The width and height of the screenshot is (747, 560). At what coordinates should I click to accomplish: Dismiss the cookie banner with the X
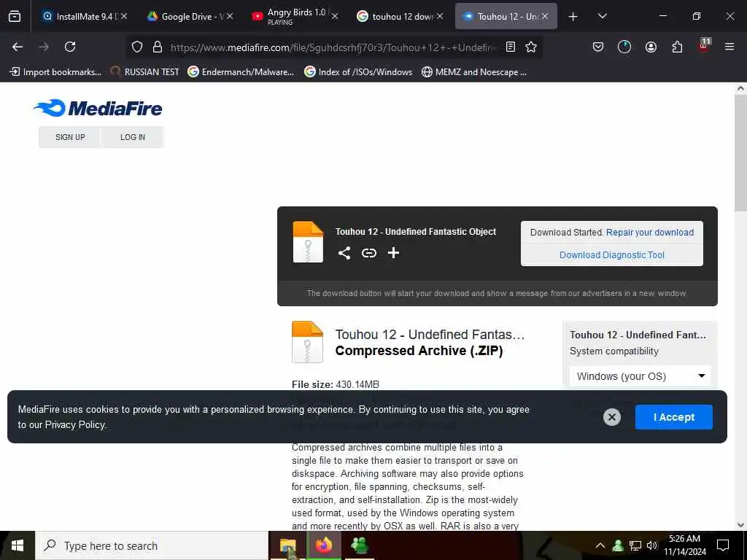point(612,417)
